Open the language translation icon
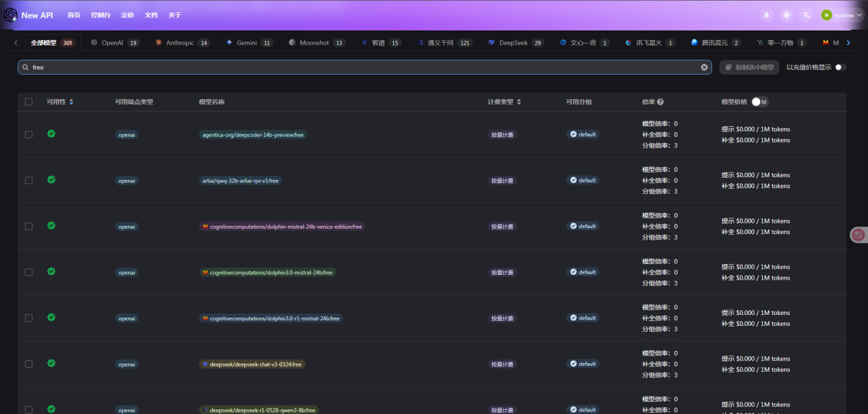 tap(806, 15)
